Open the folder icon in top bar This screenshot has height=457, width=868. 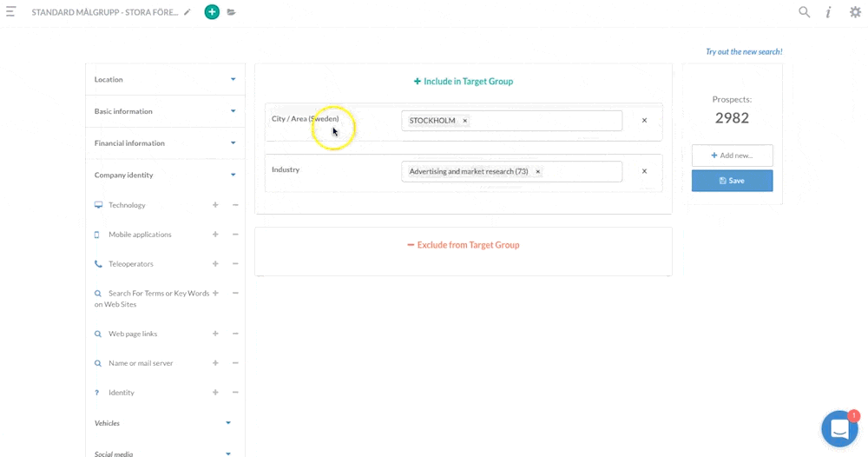pyautogui.click(x=232, y=12)
